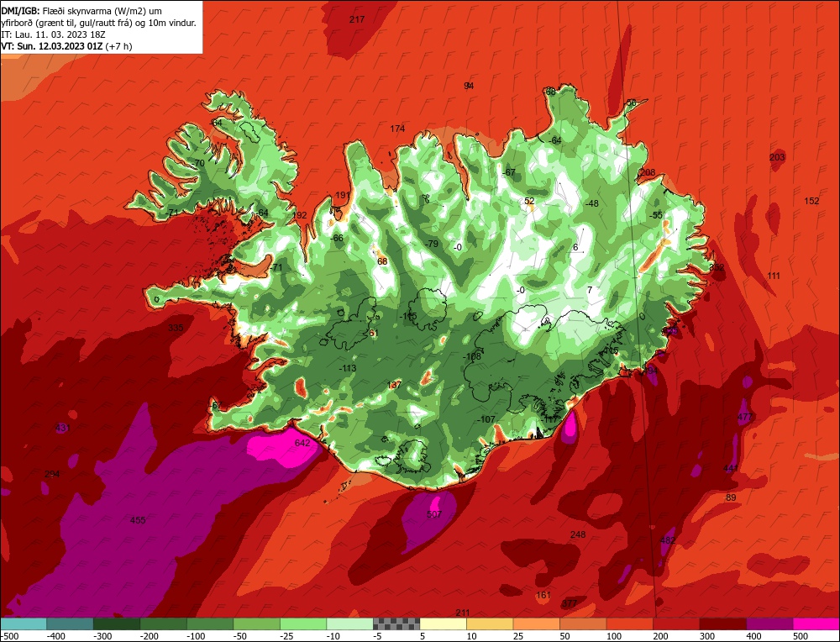The image size is (840, 642).
Task: Pick the "-48" value in northeast Iceland
Action: tap(592, 203)
